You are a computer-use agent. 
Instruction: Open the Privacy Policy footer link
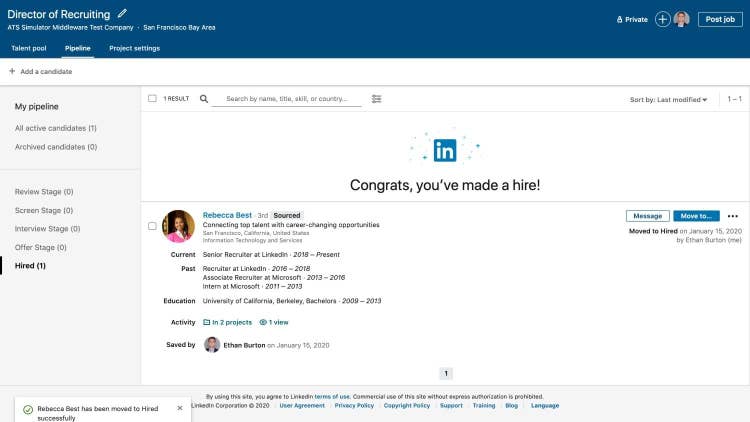[x=354, y=405]
